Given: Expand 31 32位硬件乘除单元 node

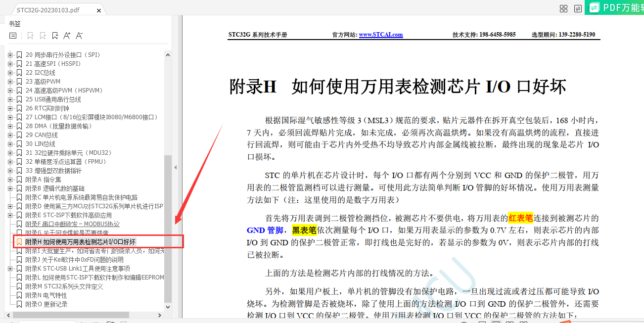Looking at the screenshot, I should tap(10, 153).
